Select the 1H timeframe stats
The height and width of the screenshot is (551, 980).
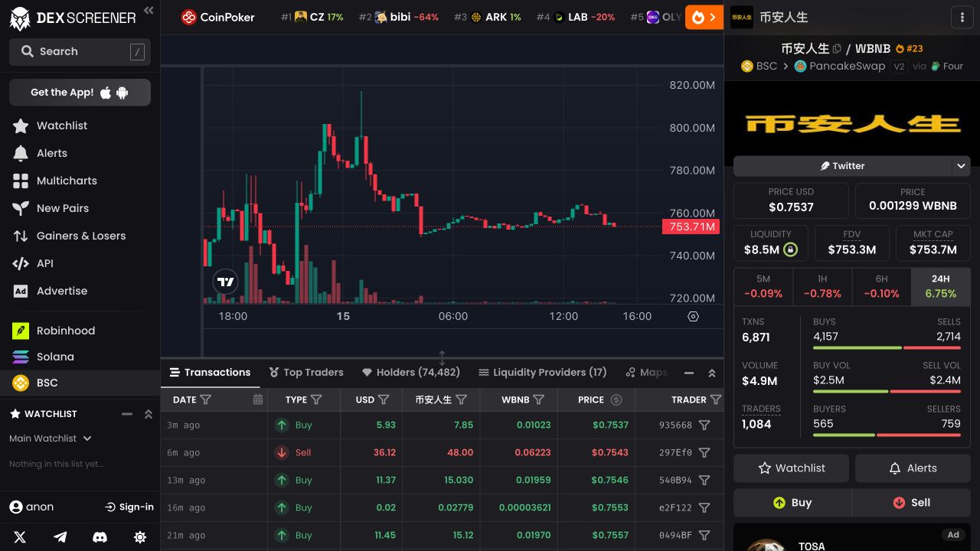(x=822, y=287)
